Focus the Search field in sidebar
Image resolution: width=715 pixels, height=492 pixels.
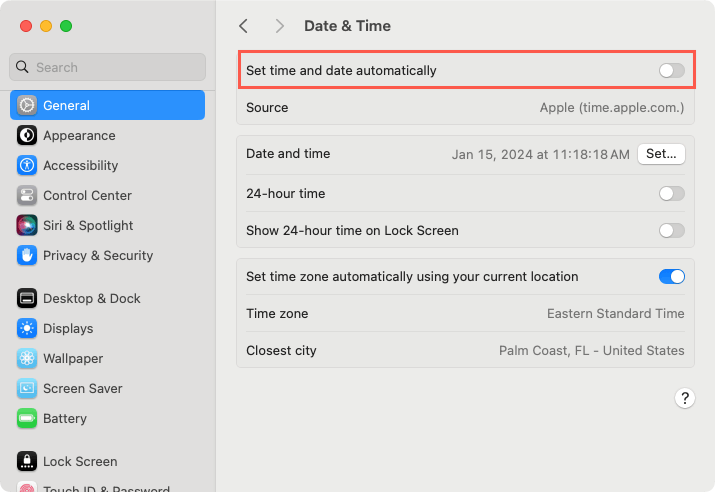(x=108, y=67)
